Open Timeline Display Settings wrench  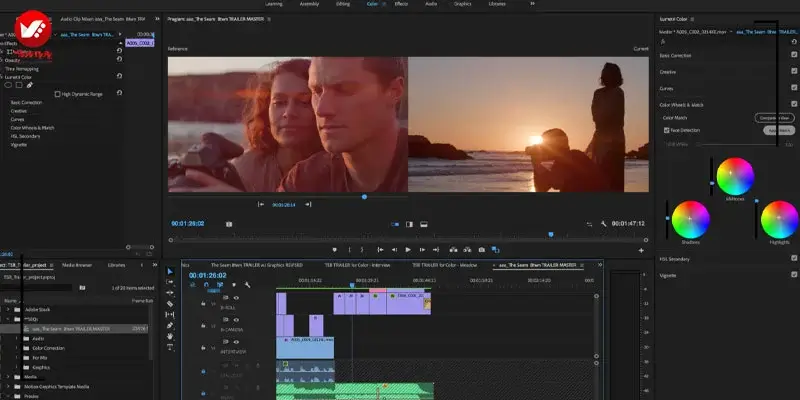pyautogui.click(x=247, y=285)
